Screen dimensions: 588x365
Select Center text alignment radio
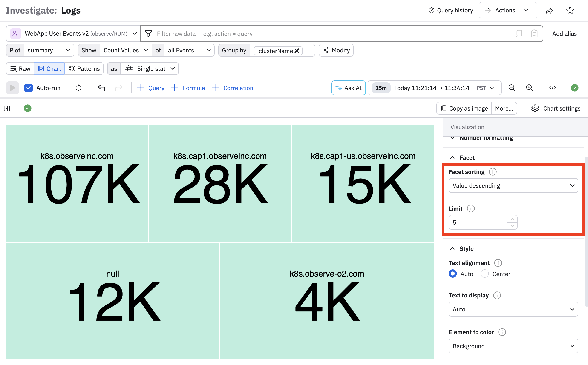pos(485,274)
